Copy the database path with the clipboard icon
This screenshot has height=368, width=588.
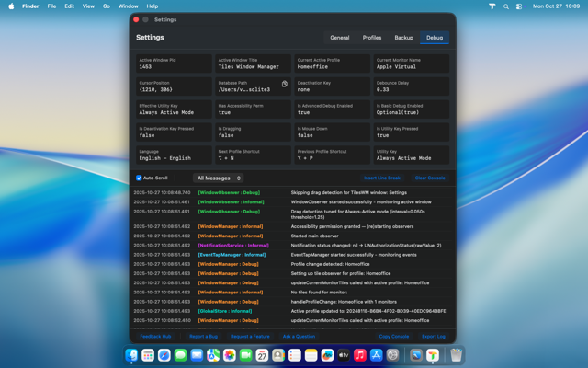285,84
